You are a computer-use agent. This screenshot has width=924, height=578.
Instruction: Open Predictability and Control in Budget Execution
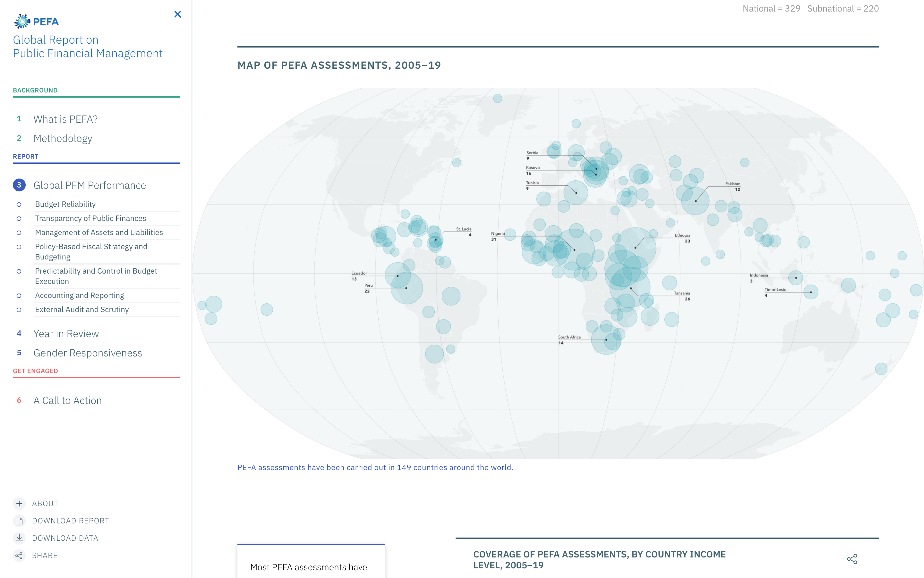pyautogui.click(x=96, y=276)
